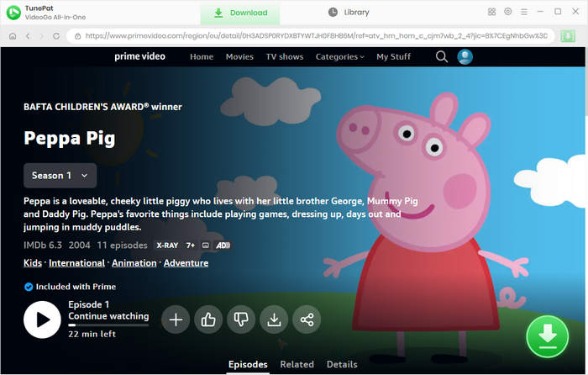Click the Included with Prime checkmark
The image size is (588, 375).
tap(29, 287)
